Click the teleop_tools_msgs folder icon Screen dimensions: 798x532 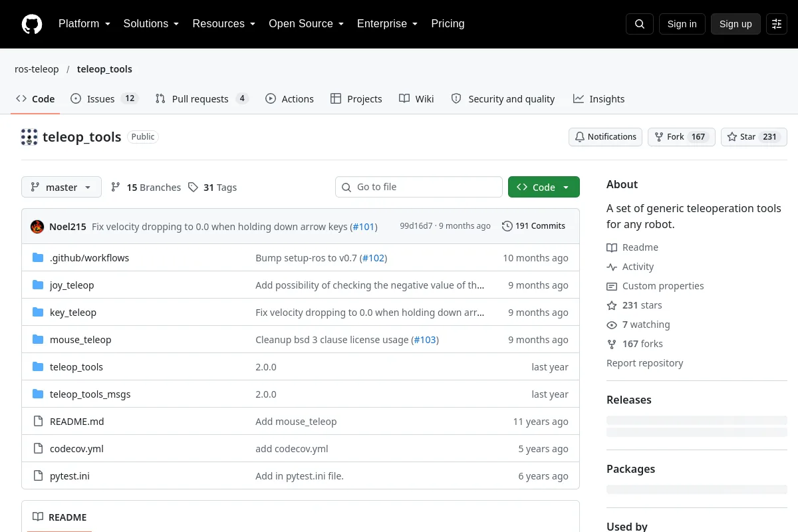pyautogui.click(x=38, y=394)
